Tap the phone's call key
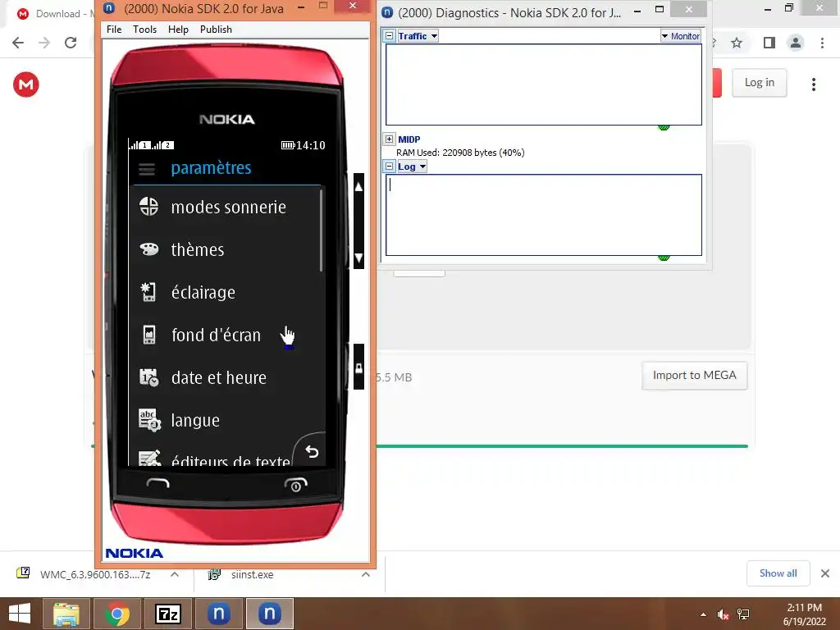The width and height of the screenshot is (840, 630). coord(158,484)
